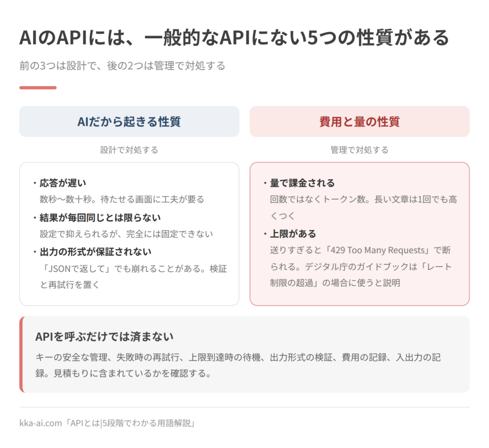Click the text 設定で抑えられるが、完全には固定できない
489x448 pixels.
[126, 234]
